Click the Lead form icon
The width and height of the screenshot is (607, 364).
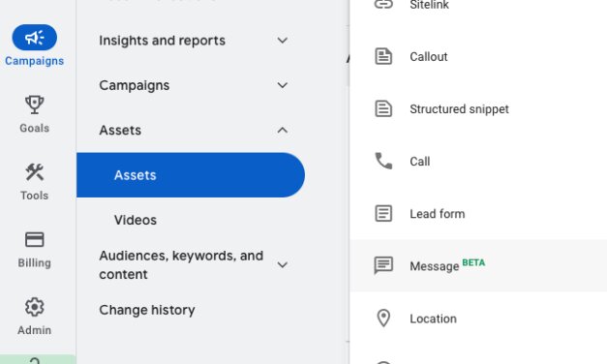pyautogui.click(x=383, y=213)
